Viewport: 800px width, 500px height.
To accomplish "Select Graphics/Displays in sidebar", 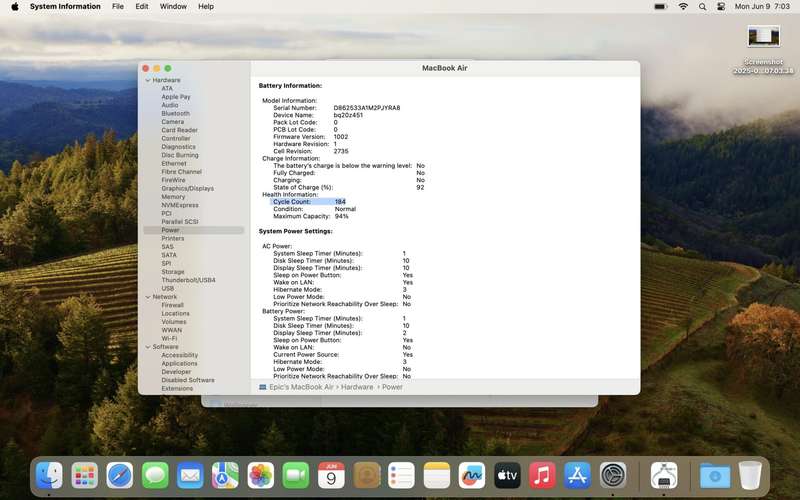I will (x=188, y=188).
